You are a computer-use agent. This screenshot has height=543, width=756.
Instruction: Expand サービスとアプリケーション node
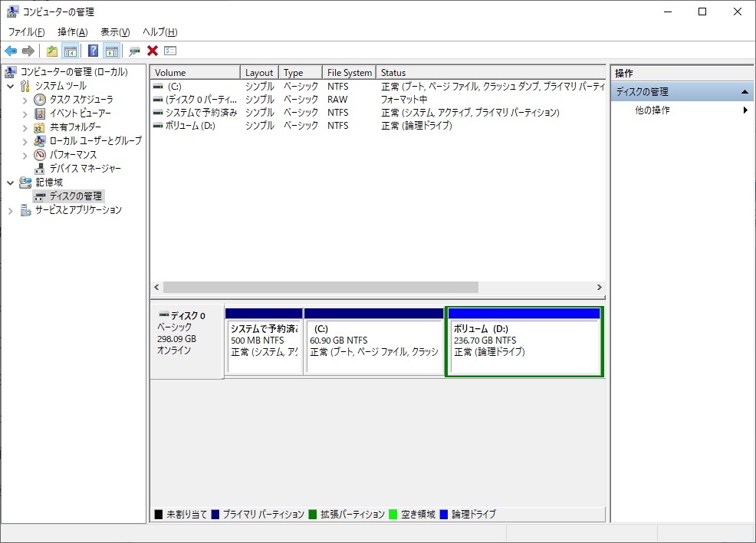click(10, 211)
